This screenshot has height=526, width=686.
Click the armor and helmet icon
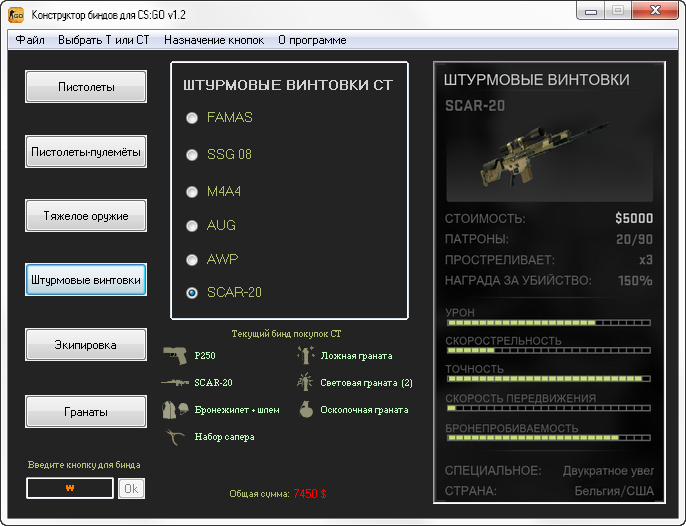click(x=175, y=410)
